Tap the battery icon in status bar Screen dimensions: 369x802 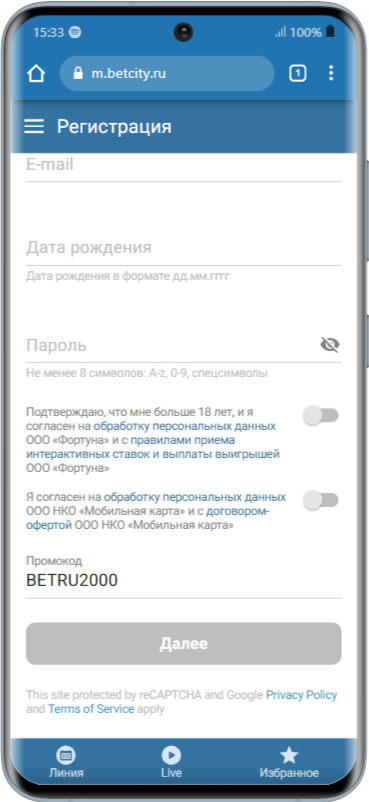tap(330, 32)
